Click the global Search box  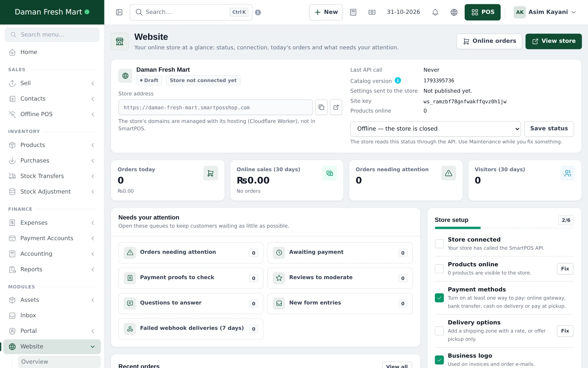[191, 12]
